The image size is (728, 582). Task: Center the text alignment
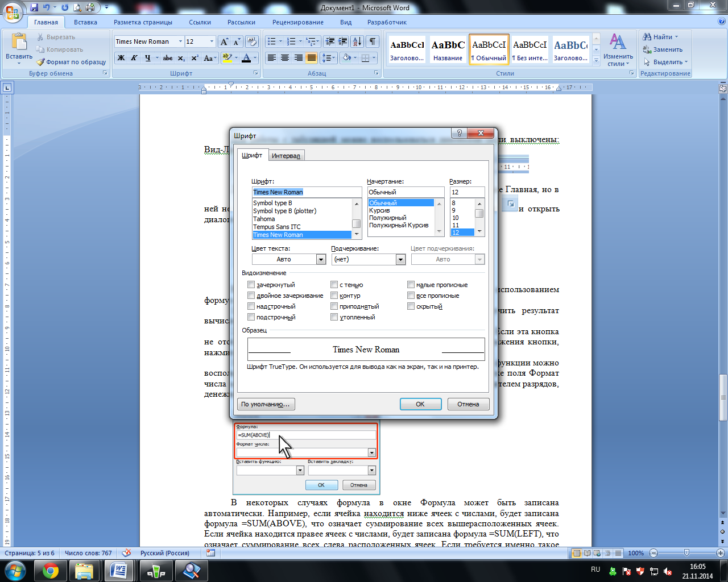[285, 58]
